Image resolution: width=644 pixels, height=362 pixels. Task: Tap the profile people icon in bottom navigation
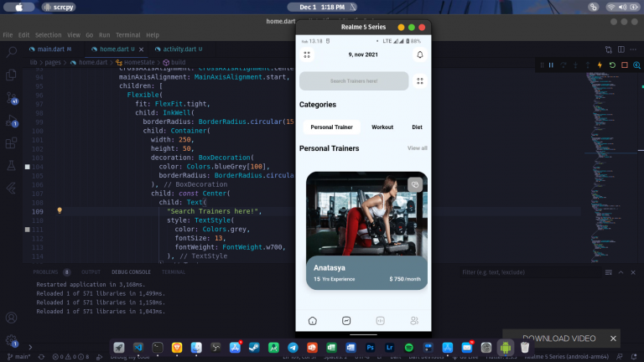click(x=414, y=321)
